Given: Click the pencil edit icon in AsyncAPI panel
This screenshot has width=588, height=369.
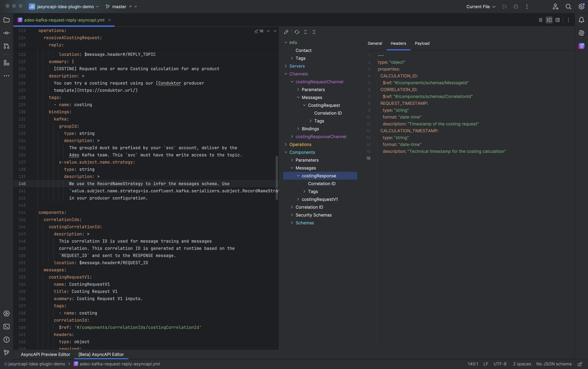Looking at the screenshot, I should 286,32.
